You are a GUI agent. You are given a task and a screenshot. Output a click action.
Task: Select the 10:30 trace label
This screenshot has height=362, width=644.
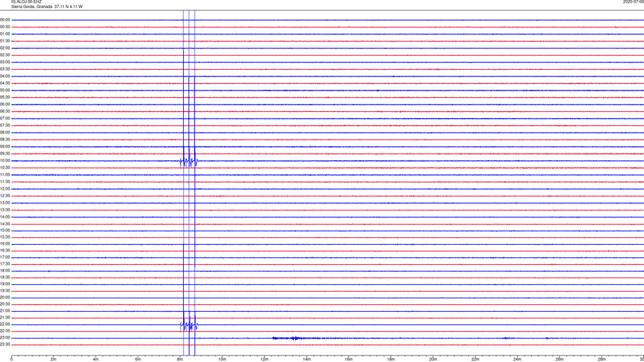(x=5, y=168)
